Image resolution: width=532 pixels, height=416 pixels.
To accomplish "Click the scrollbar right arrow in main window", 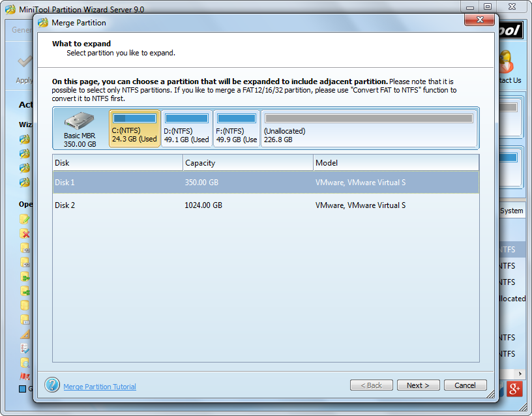I will 520,374.
